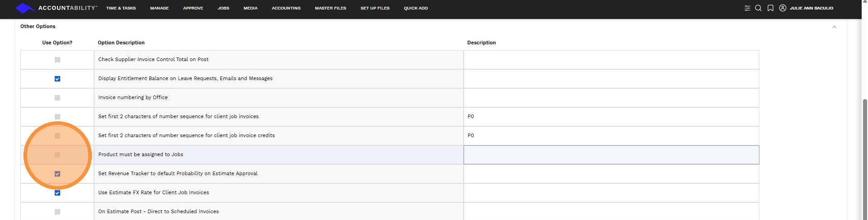
Task: Uncheck Display Entitlement Balance on Leave Requests
Action: (x=57, y=79)
